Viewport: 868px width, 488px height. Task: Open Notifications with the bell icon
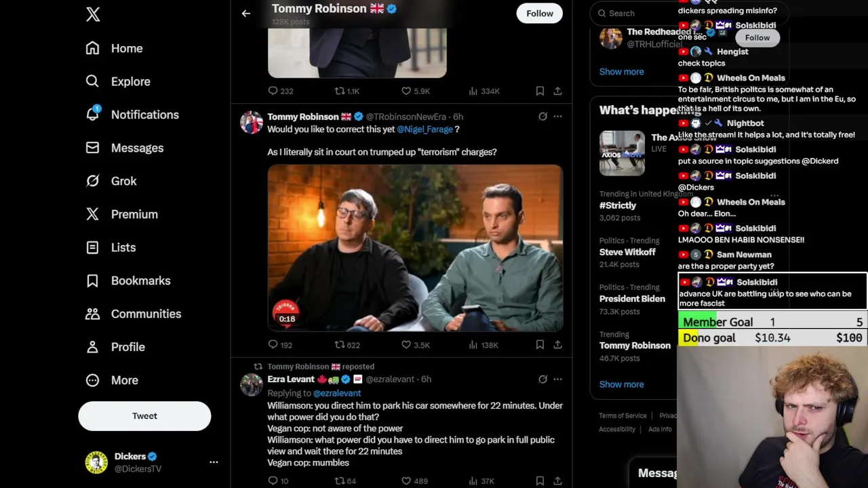click(x=93, y=115)
